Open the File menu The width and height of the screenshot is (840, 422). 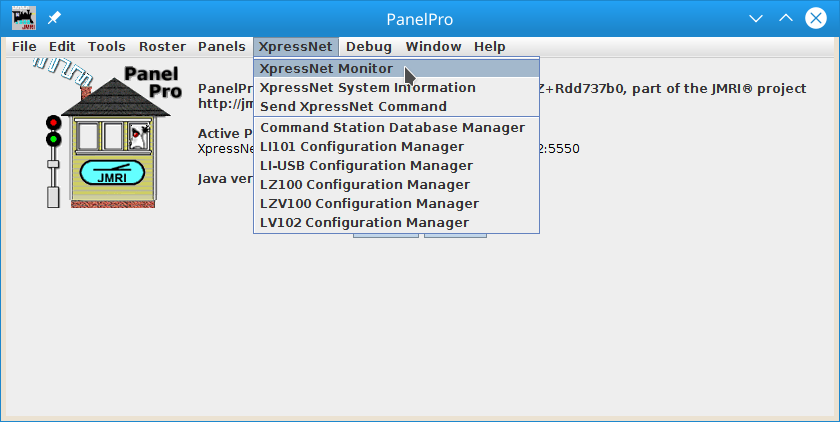click(x=24, y=47)
